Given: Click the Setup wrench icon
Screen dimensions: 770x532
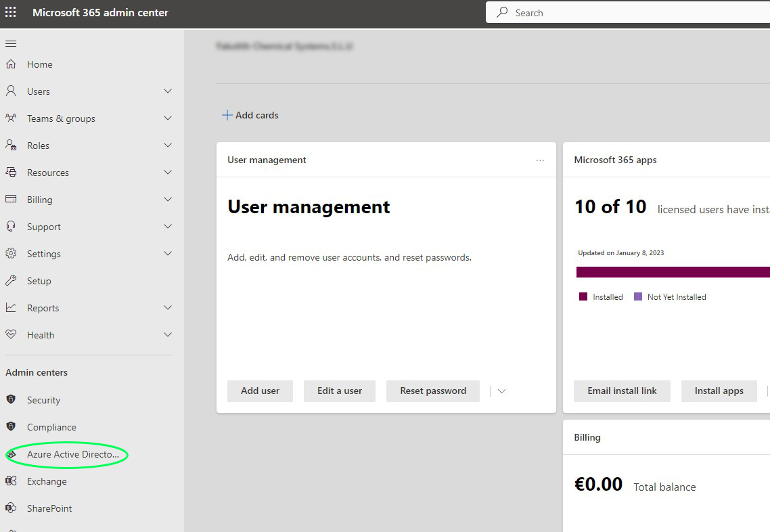Looking at the screenshot, I should coord(11,280).
